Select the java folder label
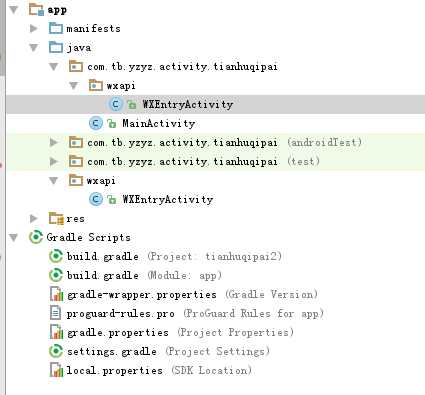This screenshot has width=425, height=395. 79,48
